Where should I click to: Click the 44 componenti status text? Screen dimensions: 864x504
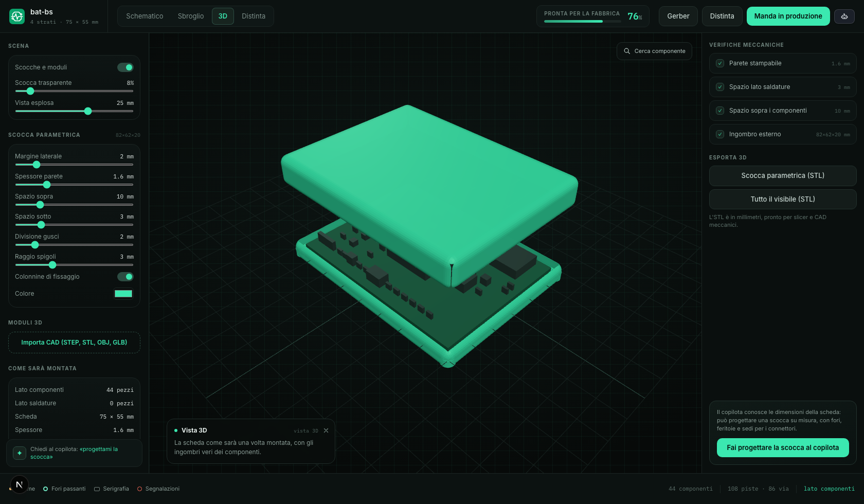(691, 489)
